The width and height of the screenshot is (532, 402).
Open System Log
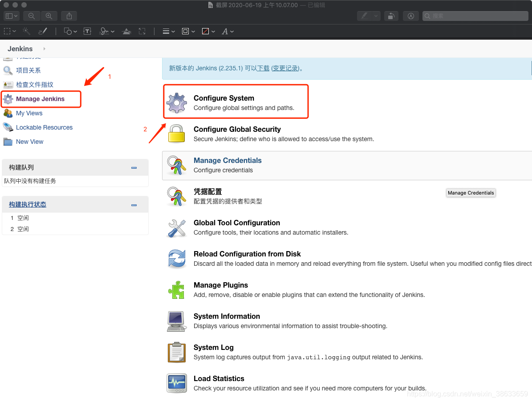click(x=213, y=348)
